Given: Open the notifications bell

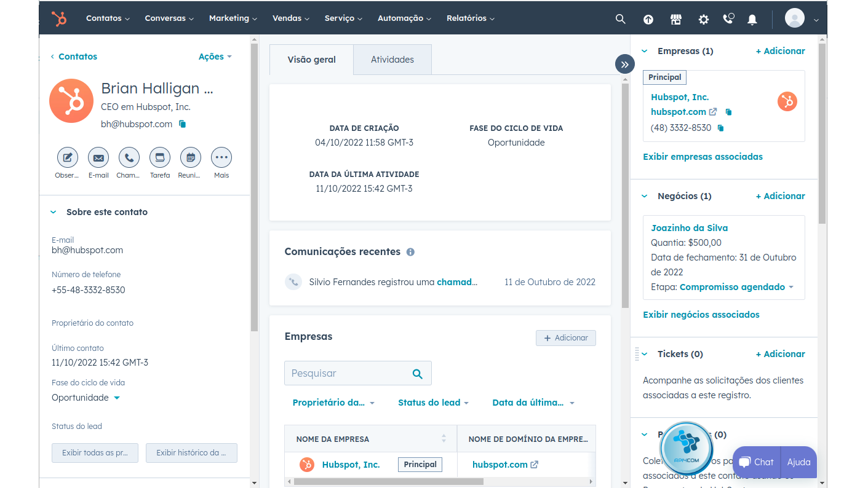Looking at the screenshot, I should pos(752,19).
